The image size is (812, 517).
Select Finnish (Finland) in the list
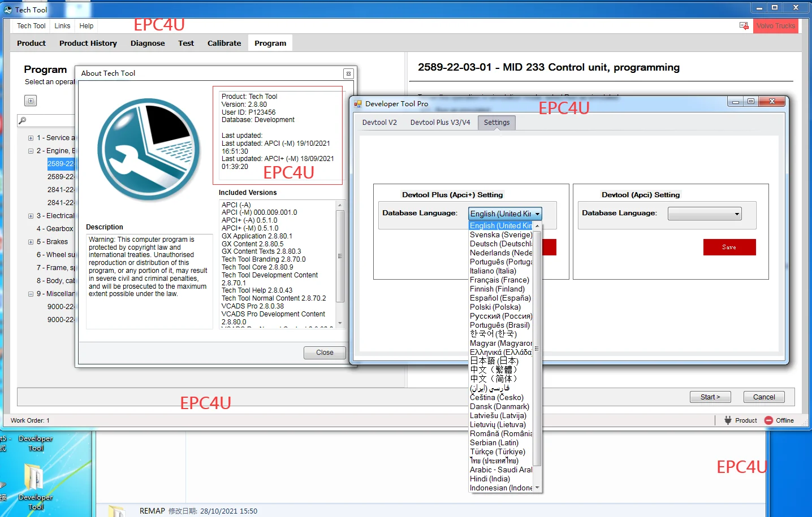click(x=501, y=289)
